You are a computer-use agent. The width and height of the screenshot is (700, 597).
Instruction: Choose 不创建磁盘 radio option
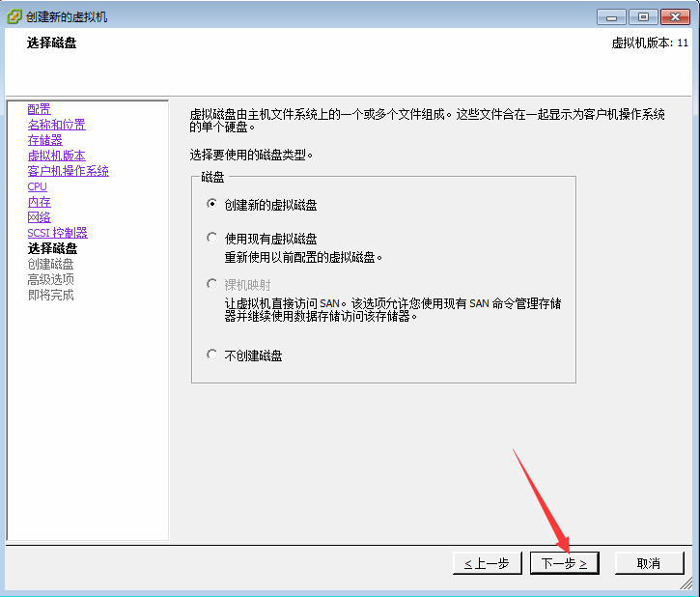click(212, 355)
